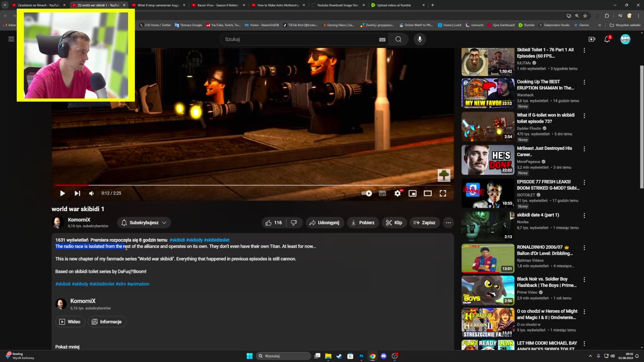Open the account avatar menu
644x362 pixels.
[625, 39]
